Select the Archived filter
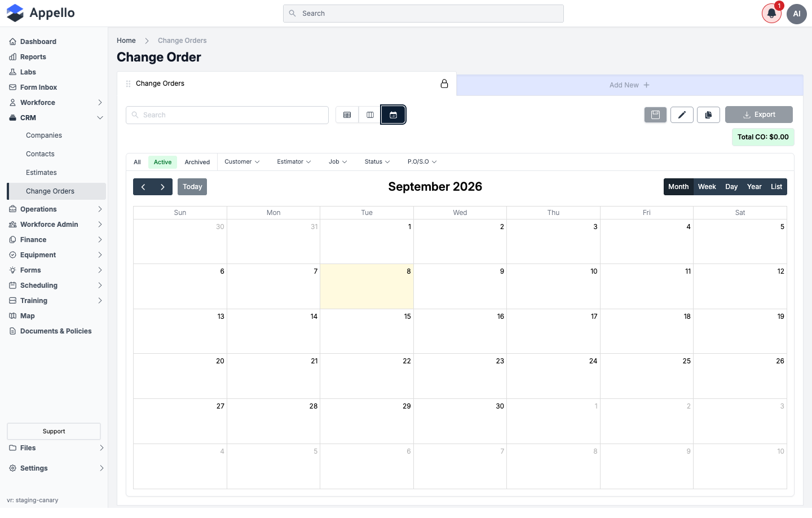 coord(197,162)
